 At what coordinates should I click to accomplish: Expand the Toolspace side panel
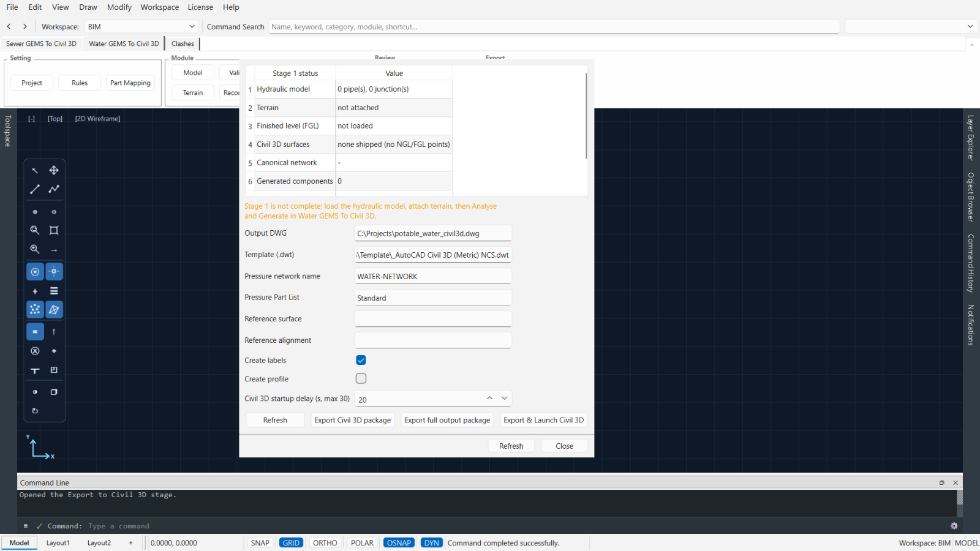coord(8,131)
